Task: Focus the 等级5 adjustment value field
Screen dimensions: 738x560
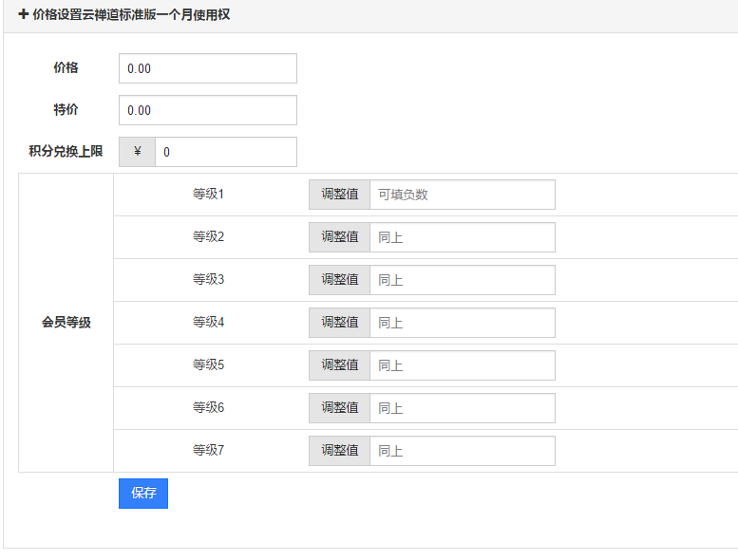Action: click(x=462, y=365)
